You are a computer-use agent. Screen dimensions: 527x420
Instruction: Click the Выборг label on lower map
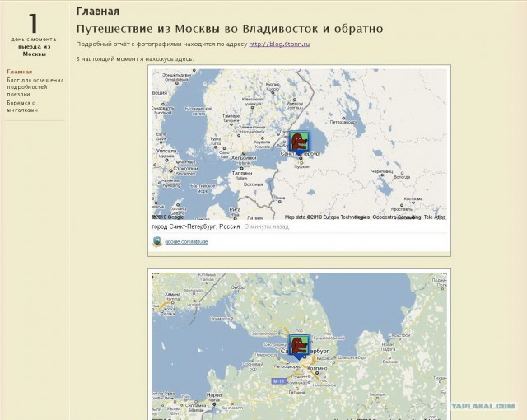click(239, 287)
